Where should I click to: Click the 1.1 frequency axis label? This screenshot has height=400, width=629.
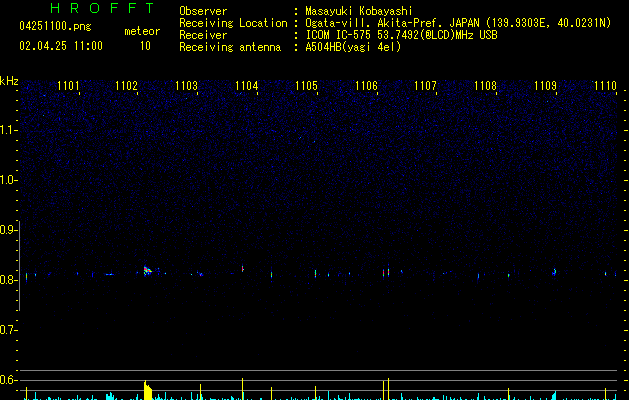(8, 130)
